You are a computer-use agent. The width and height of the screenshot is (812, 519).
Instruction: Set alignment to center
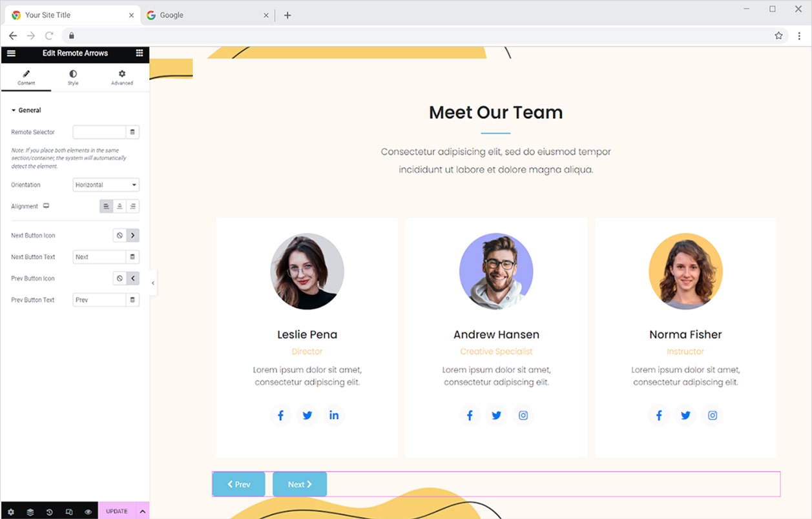tap(120, 207)
